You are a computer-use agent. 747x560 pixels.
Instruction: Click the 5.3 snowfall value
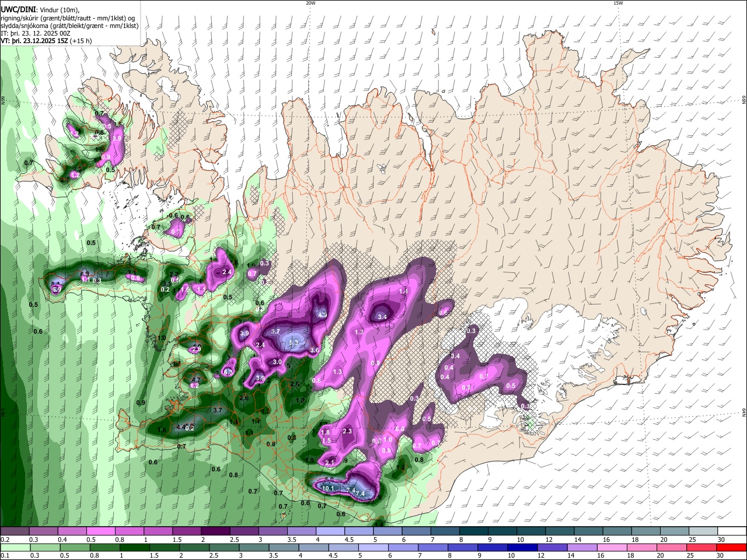[x=294, y=342]
